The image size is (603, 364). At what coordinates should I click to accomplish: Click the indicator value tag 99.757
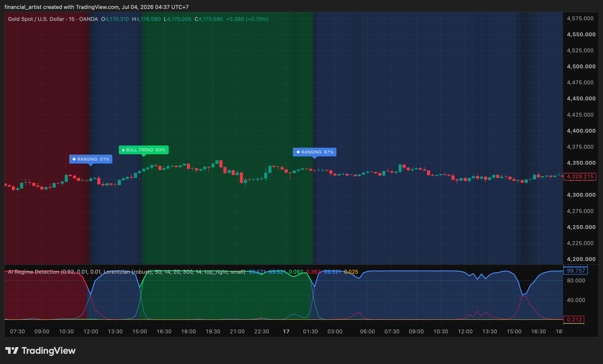pos(576,271)
